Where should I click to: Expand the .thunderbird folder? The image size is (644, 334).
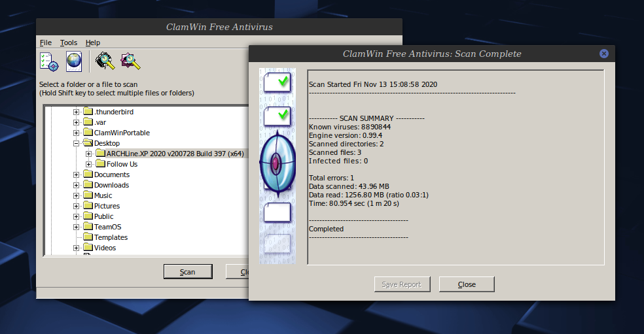click(76, 112)
